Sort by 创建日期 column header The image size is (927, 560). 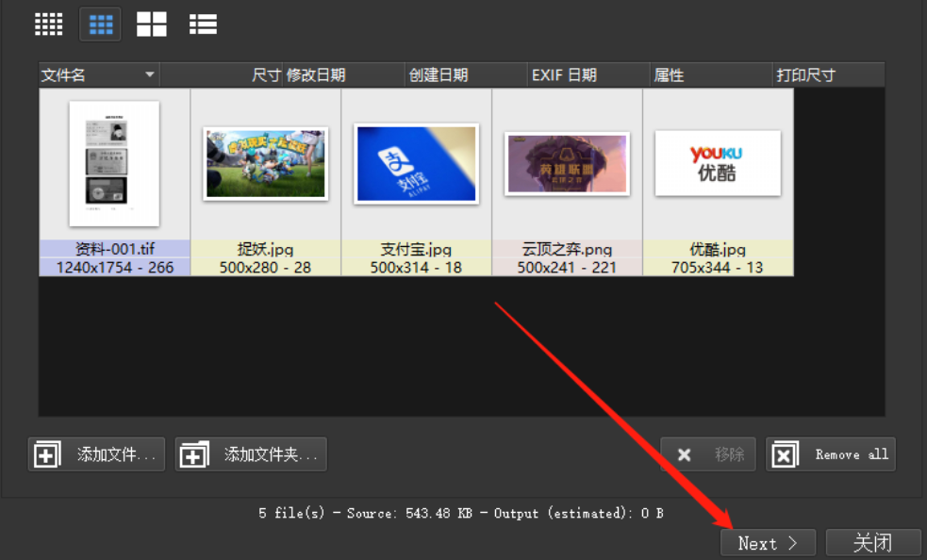466,75
